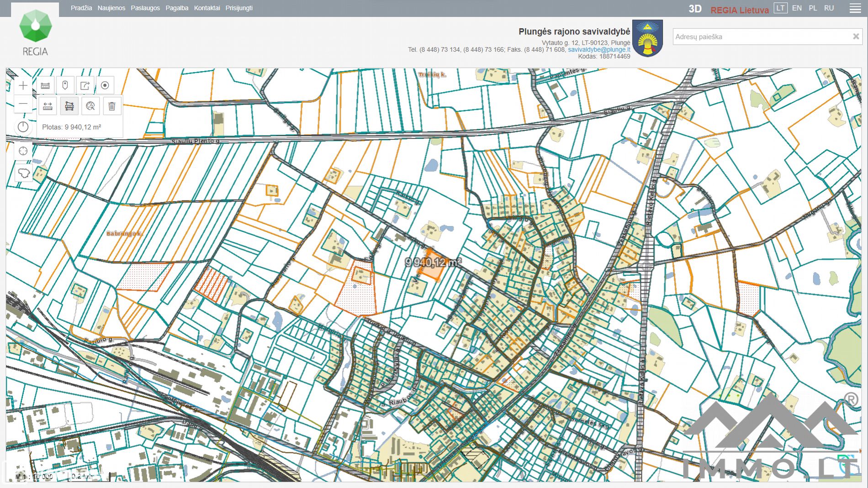Zoom in with the plus button
Viewport: 868px width, 488px height.
pyautogui.click(x=23, y=85)
